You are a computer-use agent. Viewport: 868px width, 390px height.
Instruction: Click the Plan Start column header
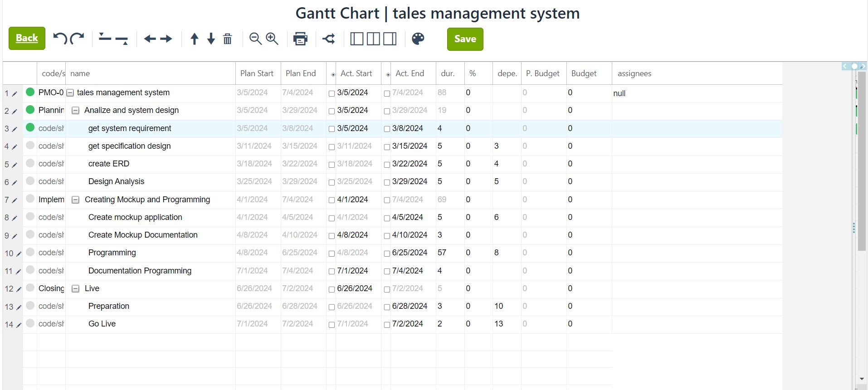[257, 73]
